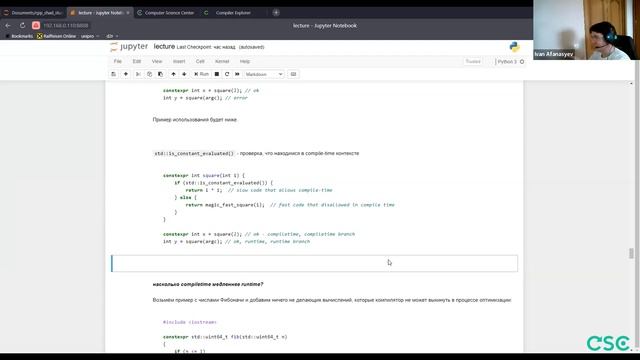640x360 pixels.
Task: Click the 'return magic_fast_square(i);' code line
Action: [225, 205]
